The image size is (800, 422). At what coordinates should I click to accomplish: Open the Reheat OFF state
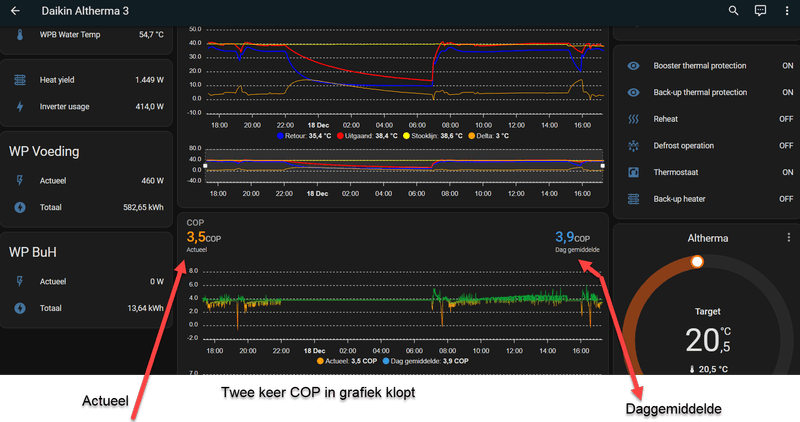pyautogui.click(x=786, y=119)
